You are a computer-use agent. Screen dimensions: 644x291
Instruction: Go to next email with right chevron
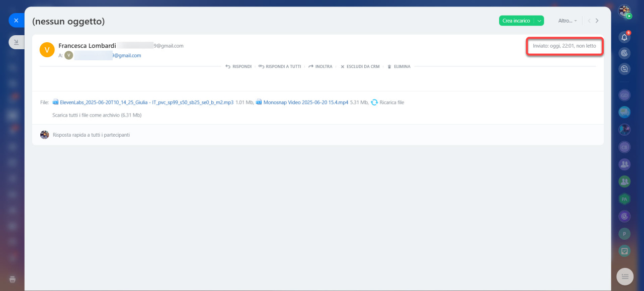click(x=597, y=21)
